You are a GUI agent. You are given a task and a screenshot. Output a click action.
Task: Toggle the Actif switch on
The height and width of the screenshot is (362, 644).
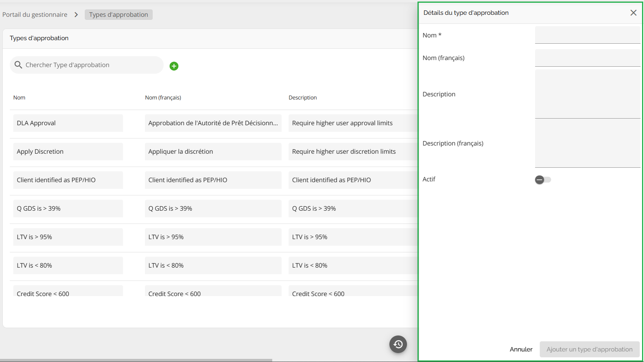tap(542, 179)
